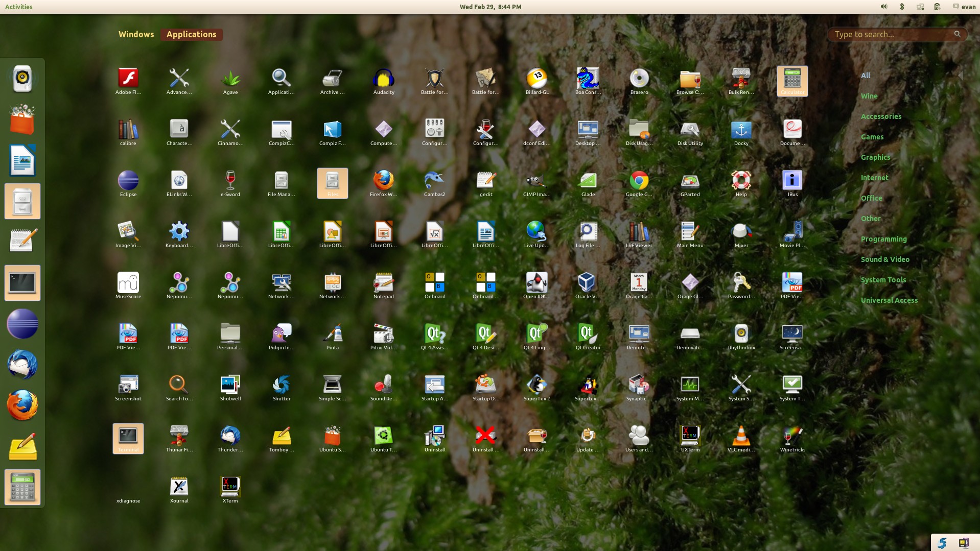
Task: Open UXTerm from the grid
Action: pyautogui.click(x=690, y=439)
